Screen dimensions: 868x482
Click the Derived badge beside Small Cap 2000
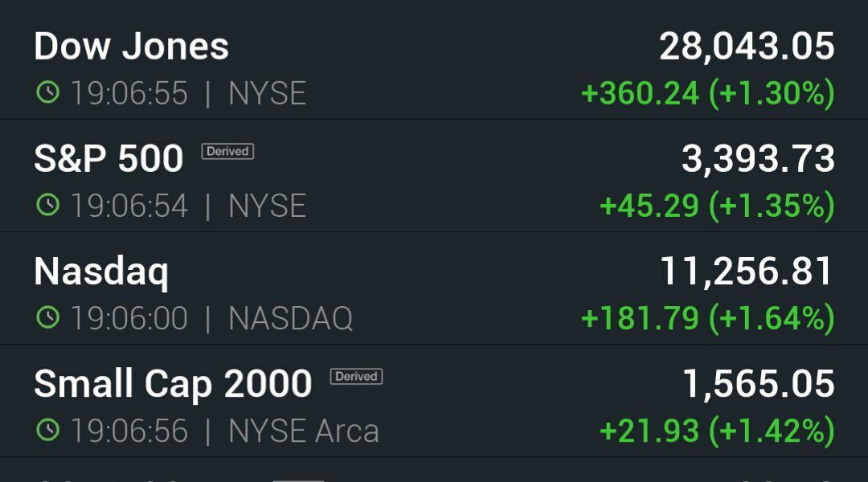point(357,376)
